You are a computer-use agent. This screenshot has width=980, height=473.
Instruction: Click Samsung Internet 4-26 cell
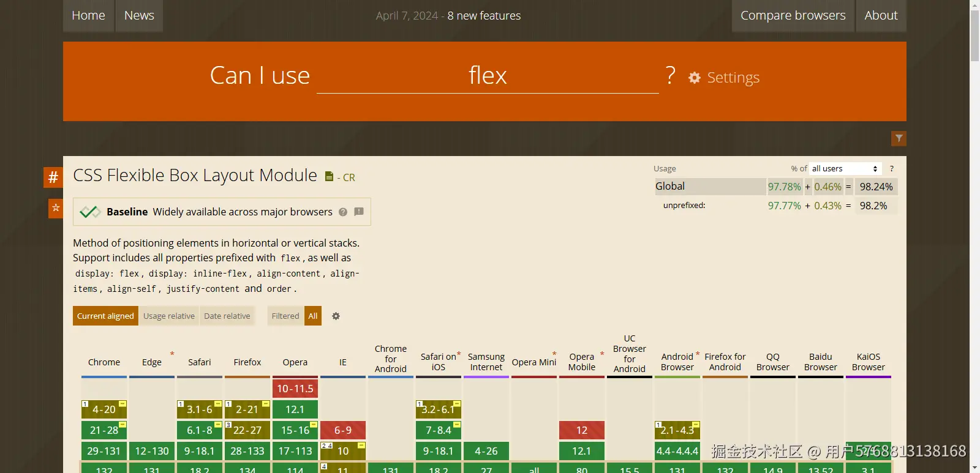(486, 451)
